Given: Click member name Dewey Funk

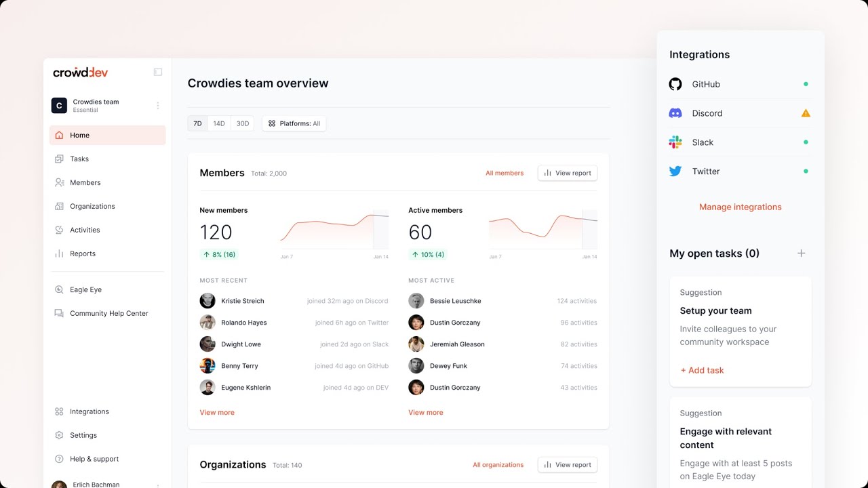Looking at the screenshot, I should click(x=448, y=366).
